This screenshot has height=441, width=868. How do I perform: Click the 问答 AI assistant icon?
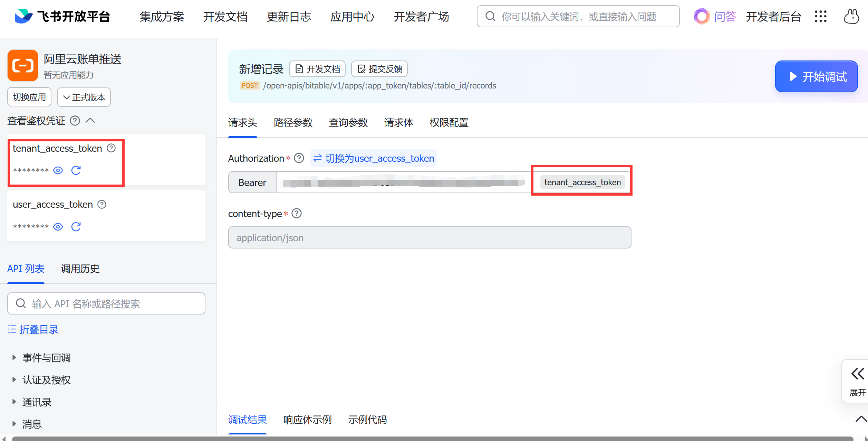702,16
